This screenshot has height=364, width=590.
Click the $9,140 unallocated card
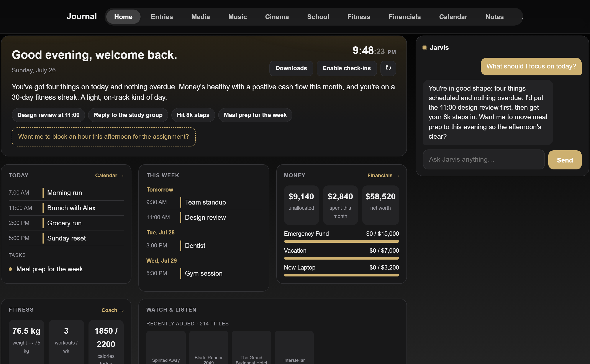coord(301,205)
